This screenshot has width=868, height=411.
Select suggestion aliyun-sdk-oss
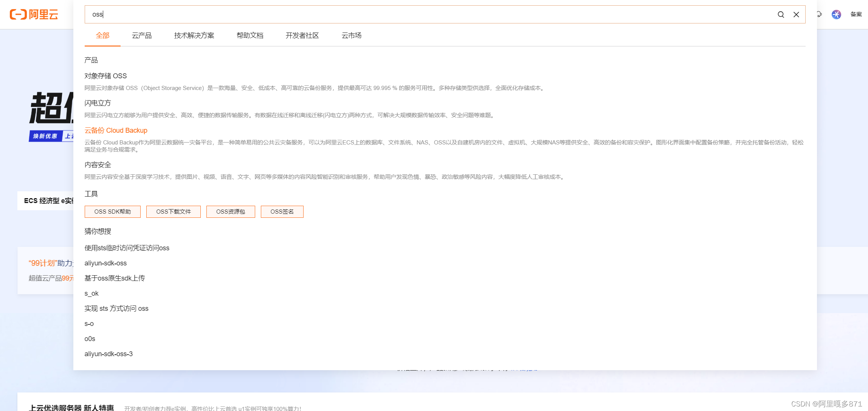point(105,263)
